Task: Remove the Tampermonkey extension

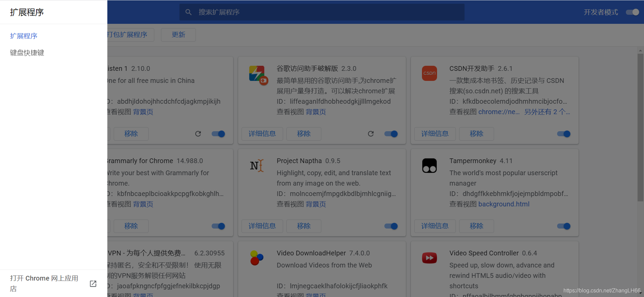Action: [x=477, y=226]
